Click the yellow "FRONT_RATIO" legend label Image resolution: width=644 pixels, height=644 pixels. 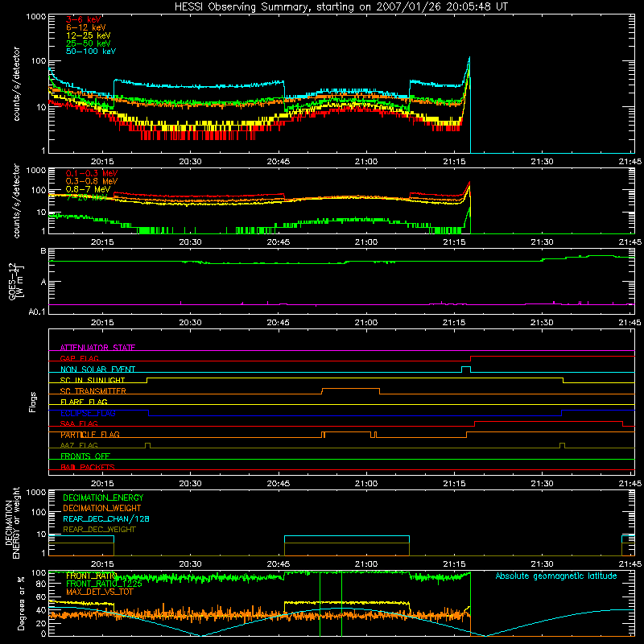pos(92,576)
